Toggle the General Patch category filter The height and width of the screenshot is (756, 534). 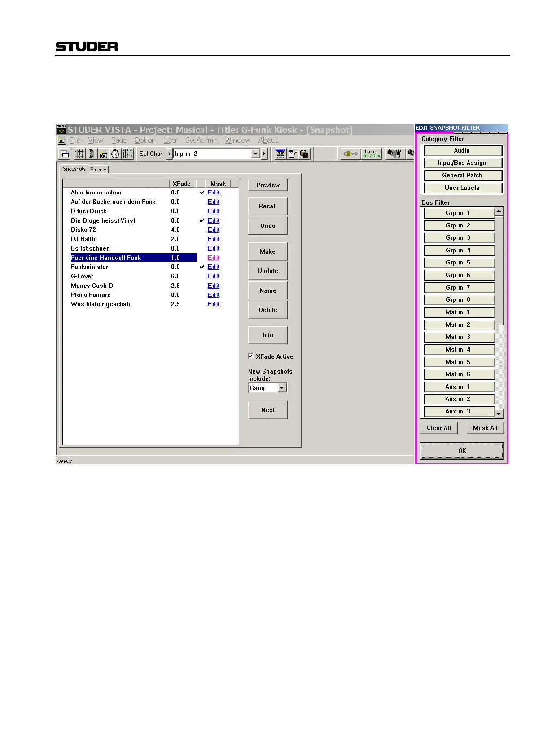point(463,176)
